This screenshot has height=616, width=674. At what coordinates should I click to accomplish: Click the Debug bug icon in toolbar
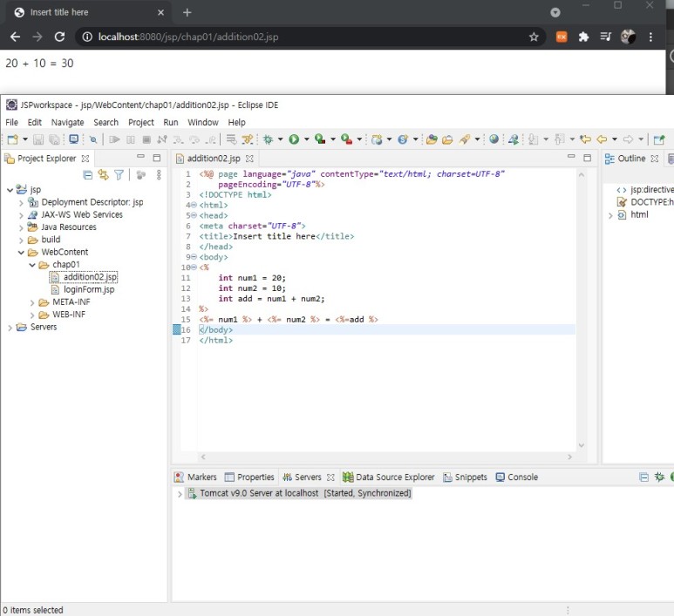[x=268, y=139]
